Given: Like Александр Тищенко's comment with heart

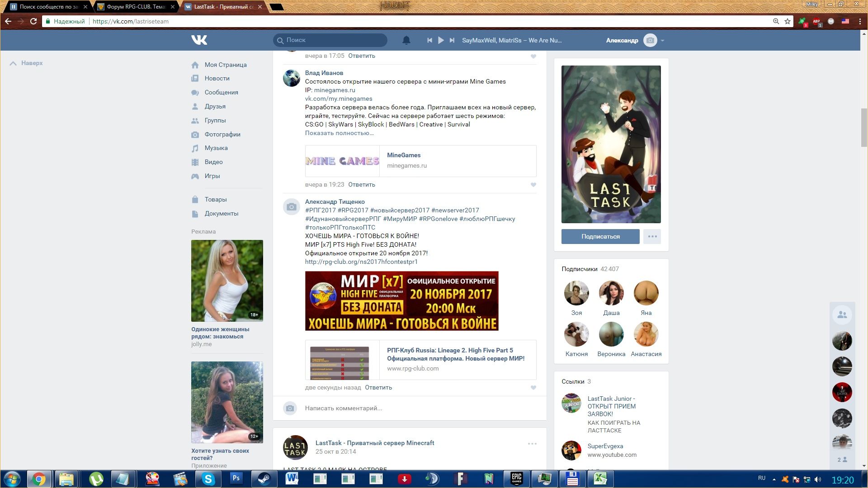Looking at the screenshot, I should pos(533,388).
